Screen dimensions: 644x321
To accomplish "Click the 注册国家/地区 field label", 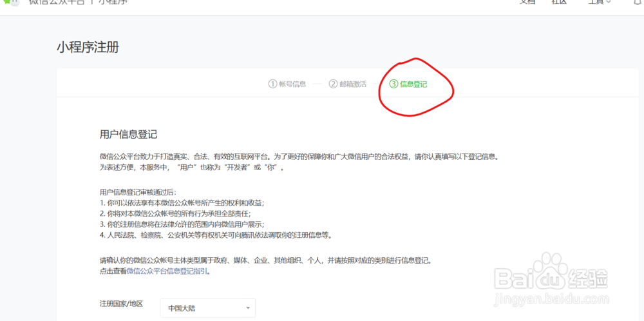I will (x=121, y=304).
